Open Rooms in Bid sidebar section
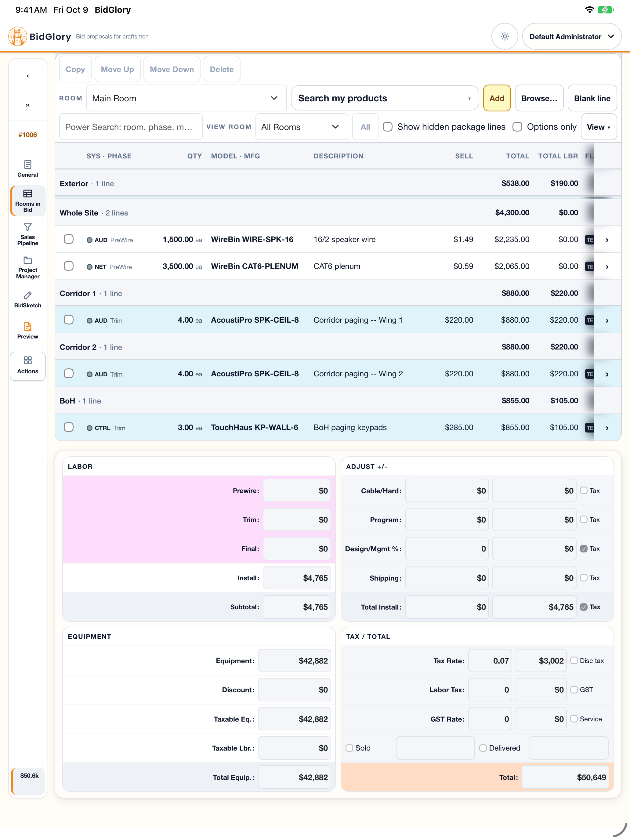Screen dimensions: 630x840 coord(28,201)
